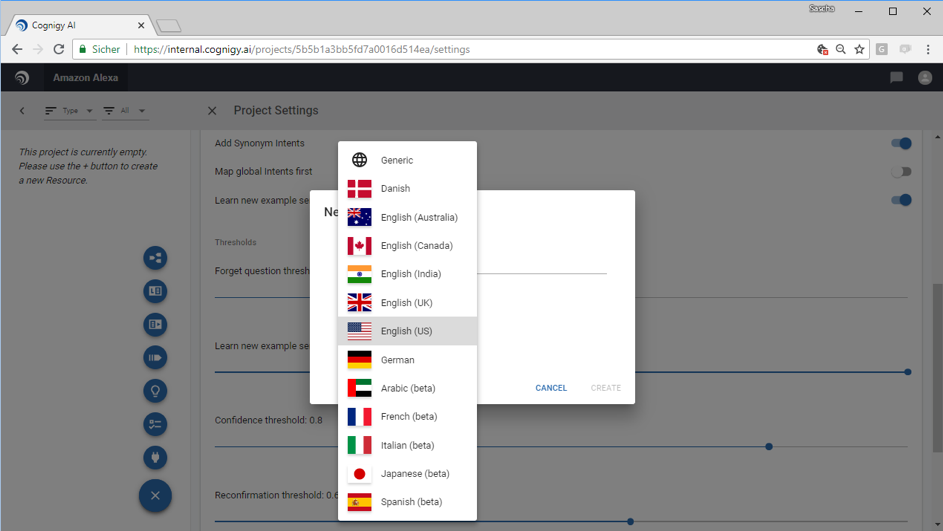Click the checklist icon button in sidebar
Screen dimensions: 943x531
coord(155,424)
